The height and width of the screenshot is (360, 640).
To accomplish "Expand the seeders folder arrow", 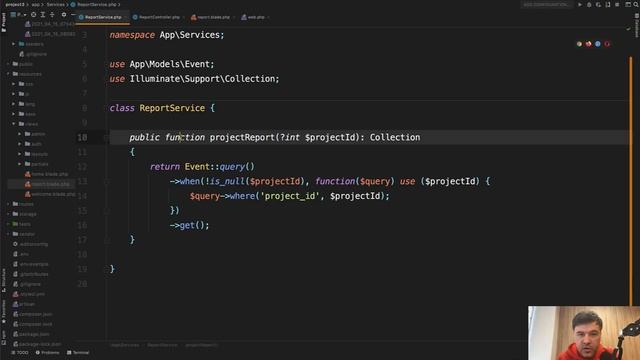I will tap(13, 44).
